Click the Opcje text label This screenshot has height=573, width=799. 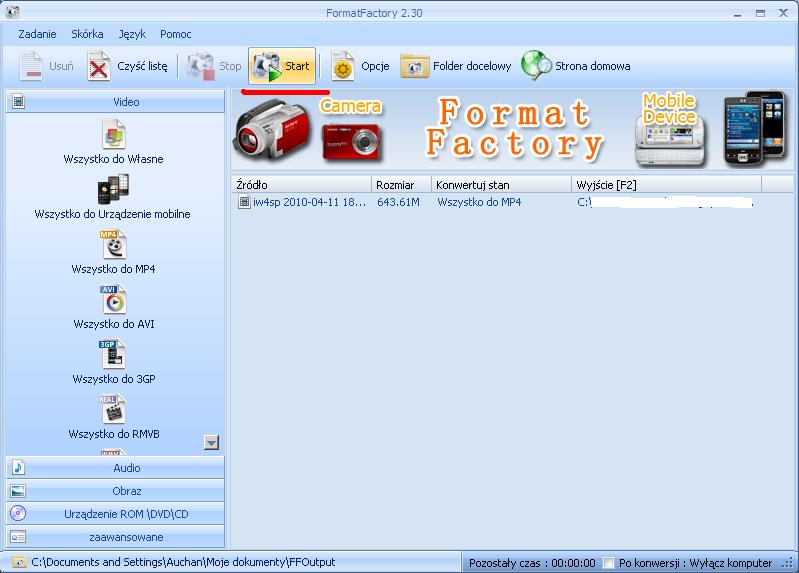coord(375,66)
